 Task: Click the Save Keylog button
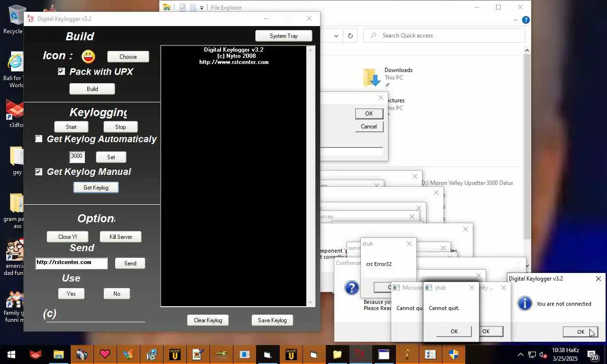tap(272, 320)
